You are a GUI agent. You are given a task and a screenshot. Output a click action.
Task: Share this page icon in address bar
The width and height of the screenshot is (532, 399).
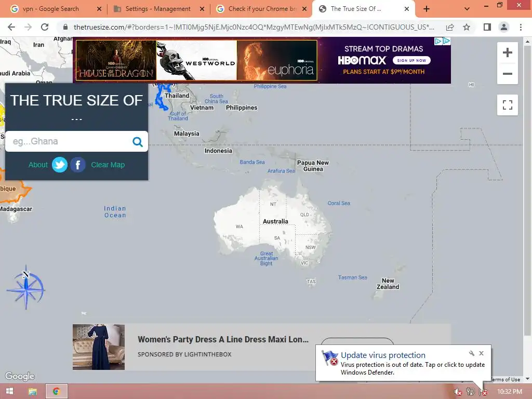pos(450,27)
